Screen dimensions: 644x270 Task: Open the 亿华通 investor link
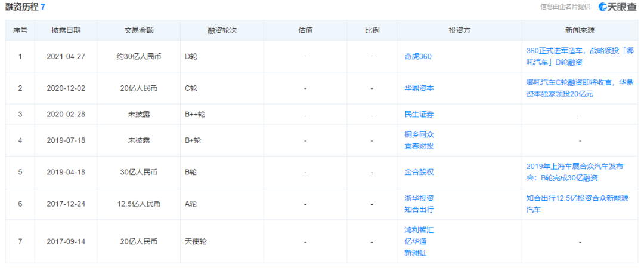pos(416,241)
